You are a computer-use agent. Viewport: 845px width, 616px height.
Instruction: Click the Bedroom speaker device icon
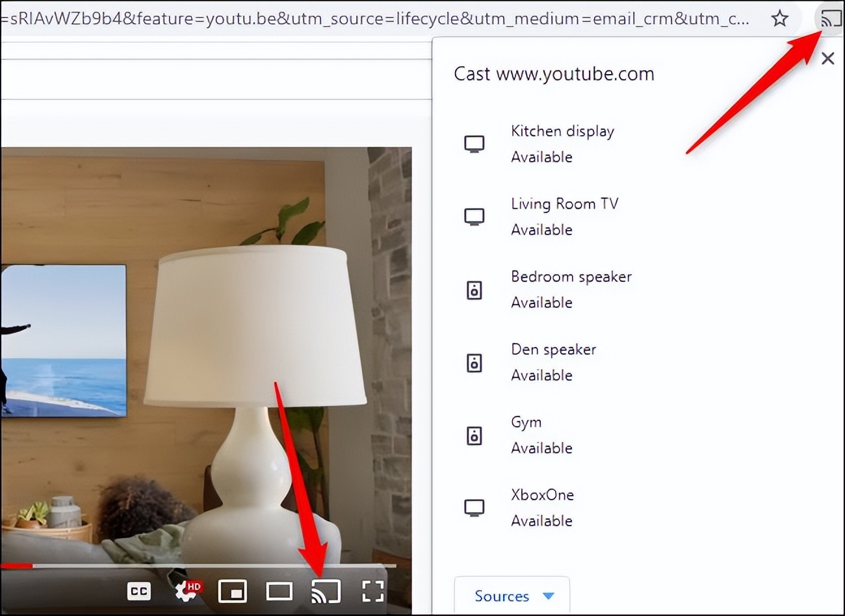pyautogui.click(x=474, y=290)
